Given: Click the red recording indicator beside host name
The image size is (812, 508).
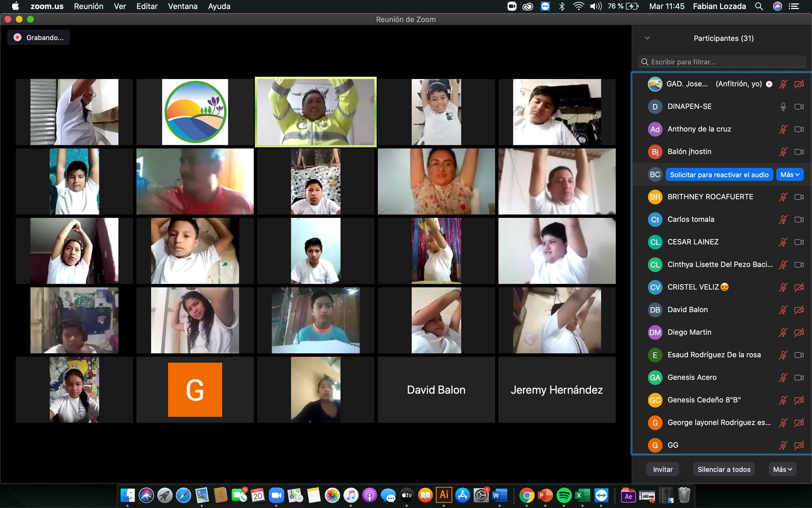Looking at the screenshot, I should pyautogui.click(x=769, y=84).
